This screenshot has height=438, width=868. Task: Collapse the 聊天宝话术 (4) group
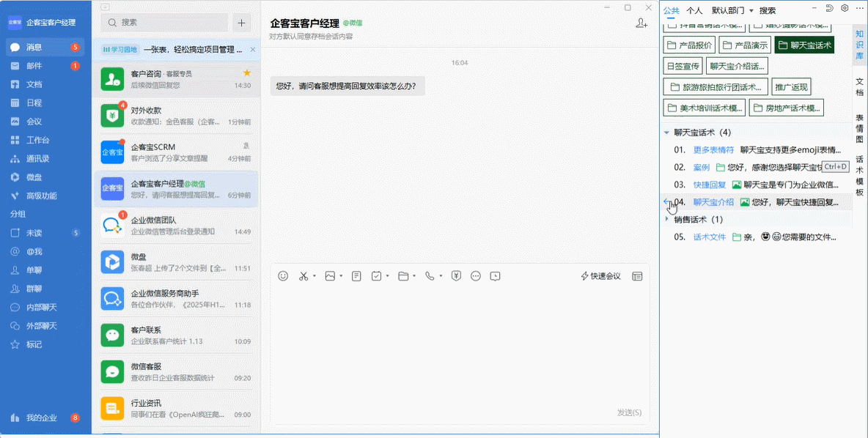coord(666,133)
